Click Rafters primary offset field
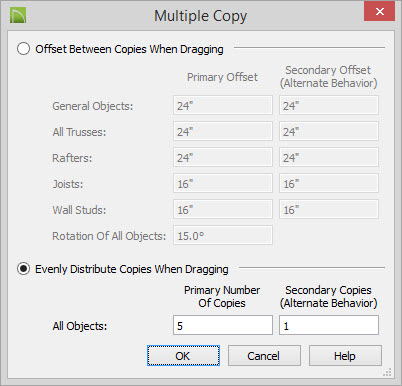This screenshot has height=386, width=402. click(x=223, y=157)
